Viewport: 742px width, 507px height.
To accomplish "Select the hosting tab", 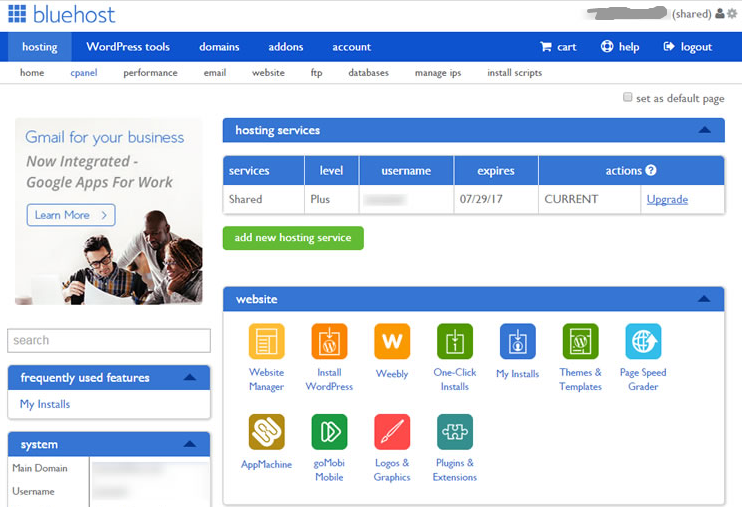I will tap(40, 47).
